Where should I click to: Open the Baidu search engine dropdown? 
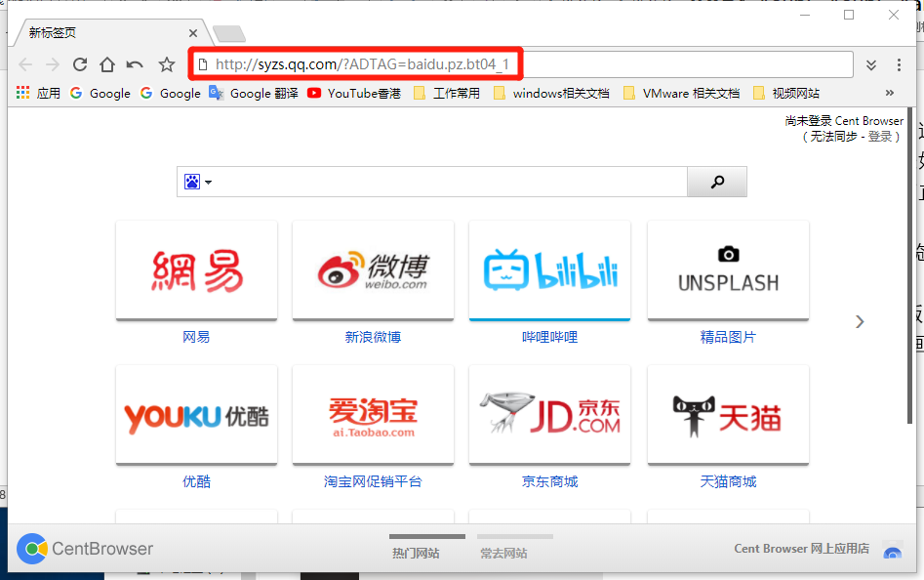click(x=198, y=182)
